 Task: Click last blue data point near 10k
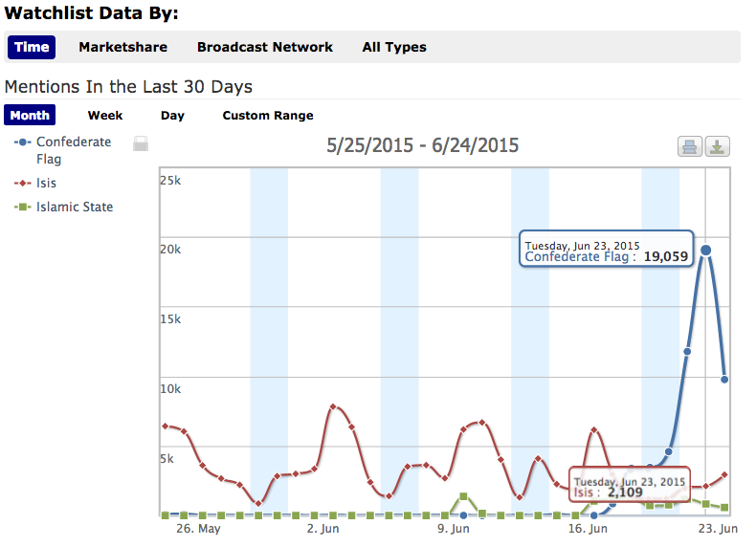[725, 380]
